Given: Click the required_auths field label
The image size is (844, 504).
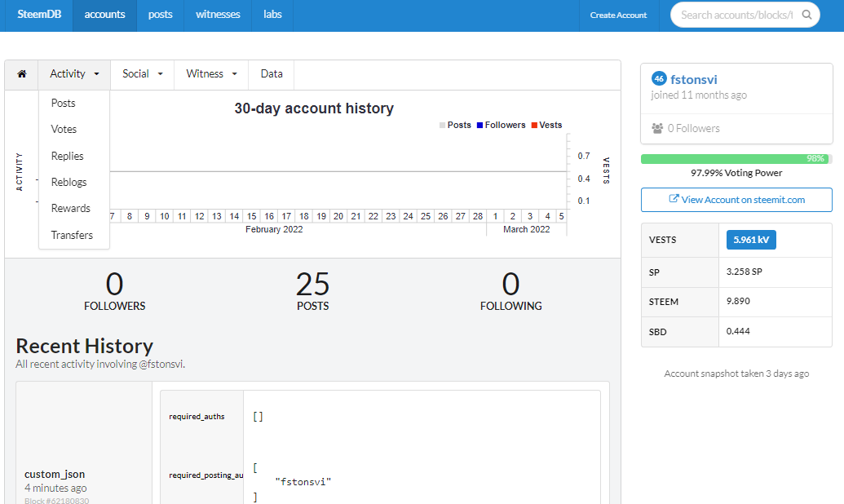Looking at the screenshot, I should pyautogui.click(x=197, y=416).
